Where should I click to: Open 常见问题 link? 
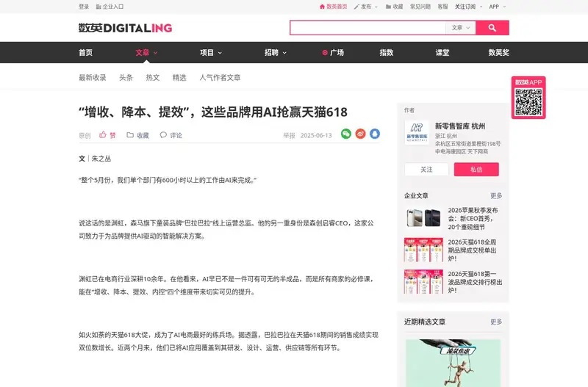point(420,7)
